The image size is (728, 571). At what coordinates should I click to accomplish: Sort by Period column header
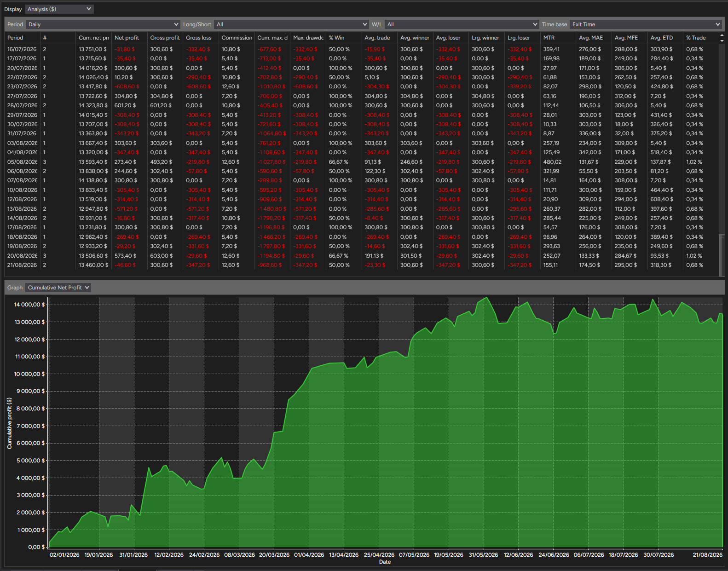[x=22, y=38]
